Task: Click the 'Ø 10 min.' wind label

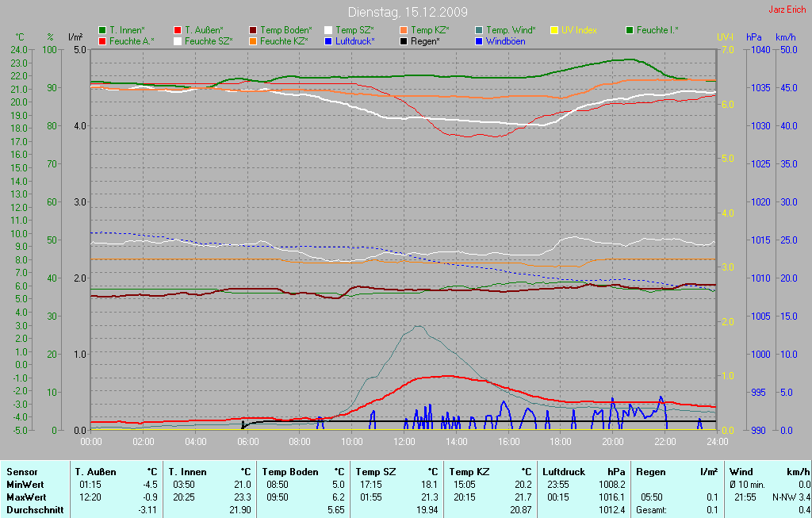Action: coord(747,485)
